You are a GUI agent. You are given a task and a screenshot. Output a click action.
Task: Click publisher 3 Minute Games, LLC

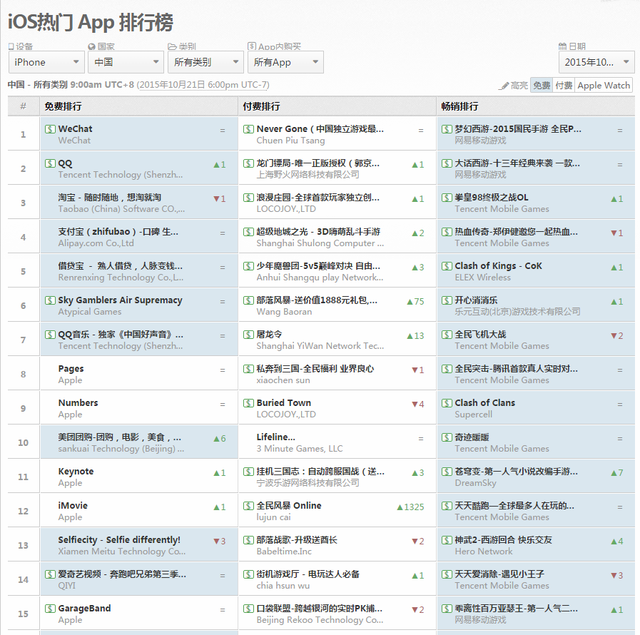coord(300,449)
